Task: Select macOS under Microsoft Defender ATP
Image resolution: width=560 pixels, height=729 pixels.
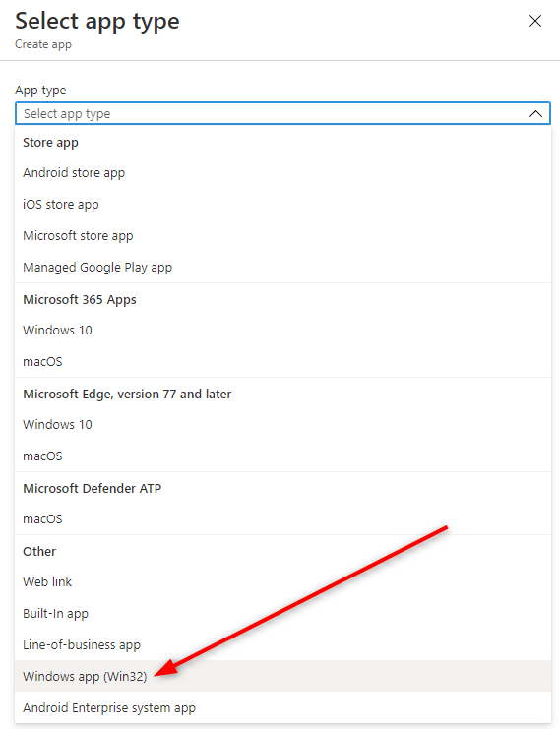Action: coord(282,518)
